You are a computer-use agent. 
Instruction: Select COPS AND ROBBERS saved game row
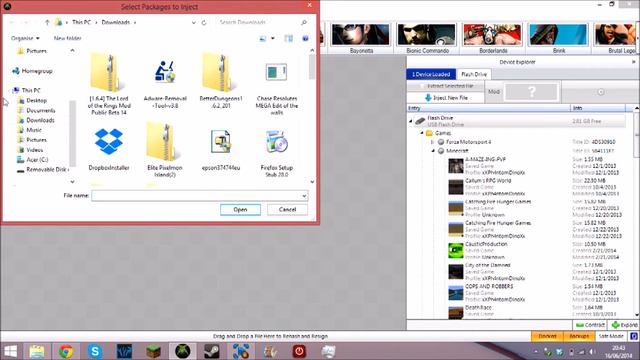(537, 293)
